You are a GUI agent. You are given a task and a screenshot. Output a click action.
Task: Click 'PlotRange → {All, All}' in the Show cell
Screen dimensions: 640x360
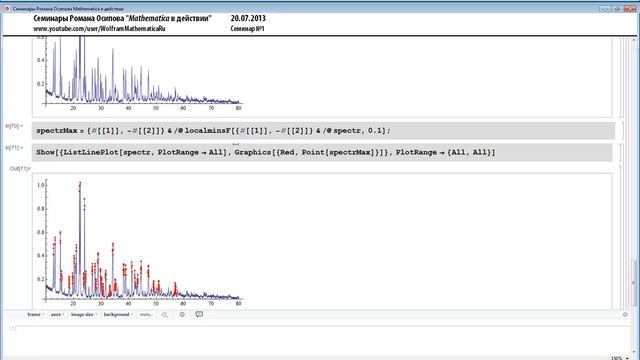pos(445,152)
